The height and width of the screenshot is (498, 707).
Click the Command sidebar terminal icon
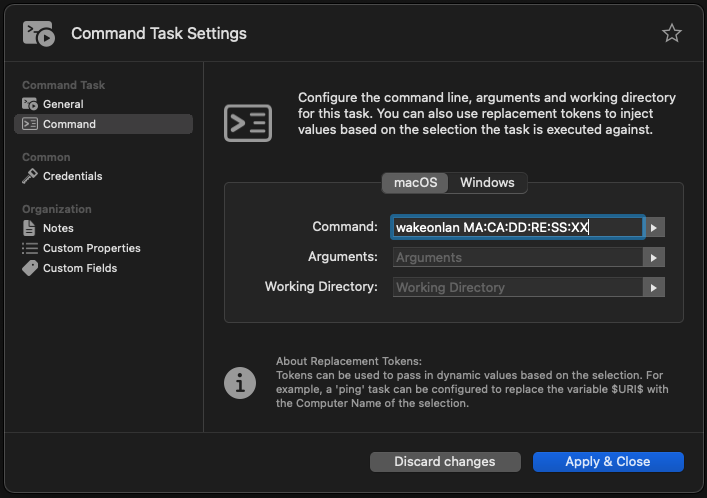30,124
